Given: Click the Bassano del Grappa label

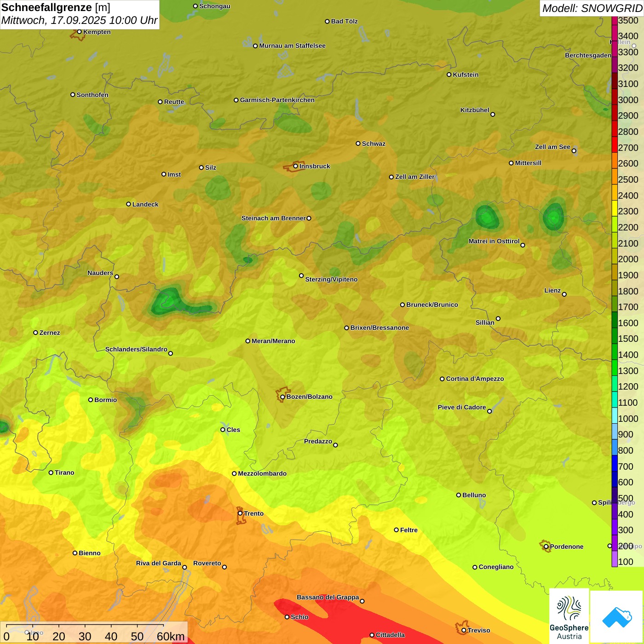Looking at the screenshot, I should click(328, 597).
